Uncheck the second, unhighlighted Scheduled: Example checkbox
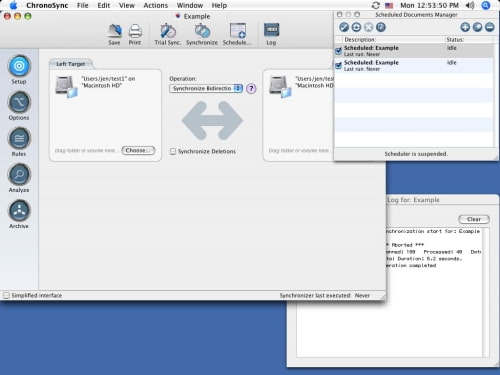 pos(338,66)
